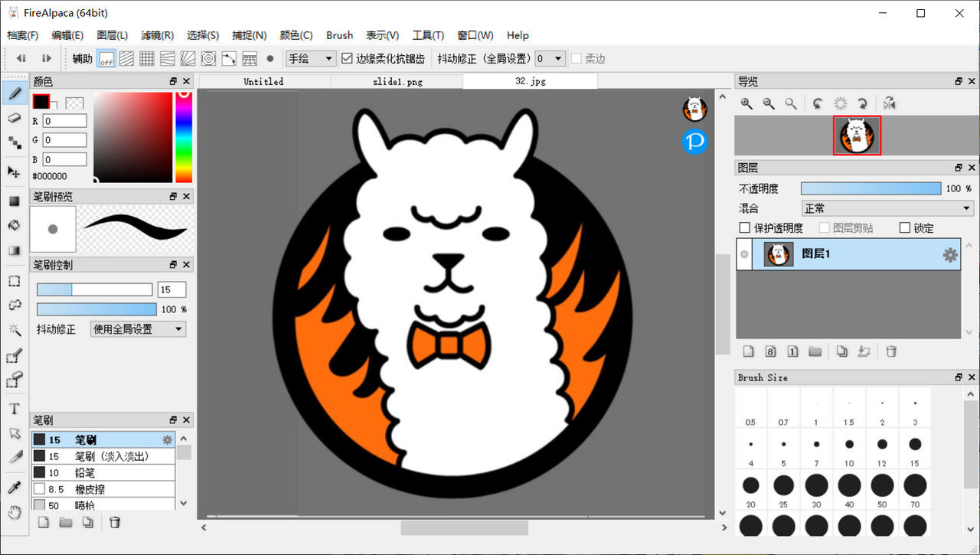Float the 笔刷控制 panel
Image resolution: width=980 pixels, height=555 pixels.
(x=173, y=265)
